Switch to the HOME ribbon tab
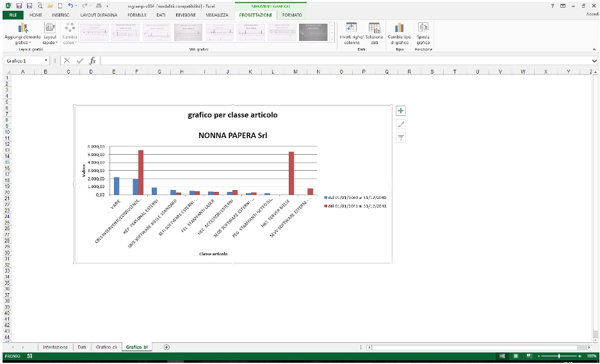The image size is (600, 364). click(x=36, y=15)
